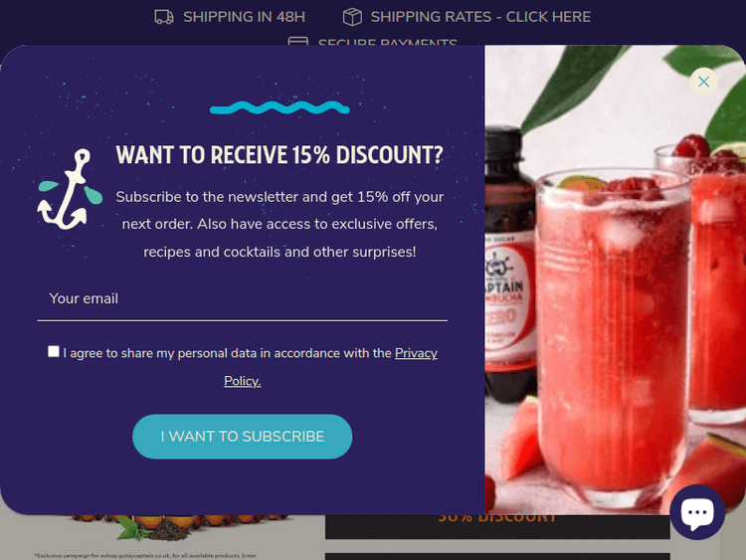Viewport: 746px width, 560px height.
Task: Open the Privacy link in consent text
Action: 416,353
